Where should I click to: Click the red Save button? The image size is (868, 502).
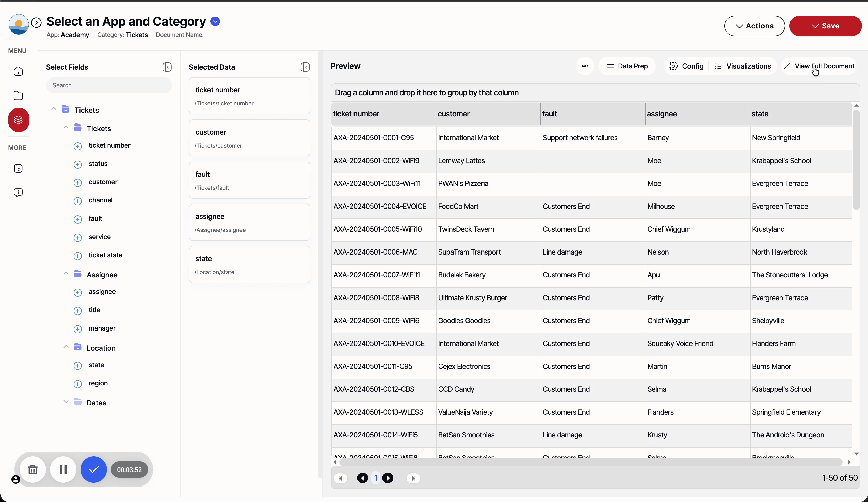pos(825,26)
